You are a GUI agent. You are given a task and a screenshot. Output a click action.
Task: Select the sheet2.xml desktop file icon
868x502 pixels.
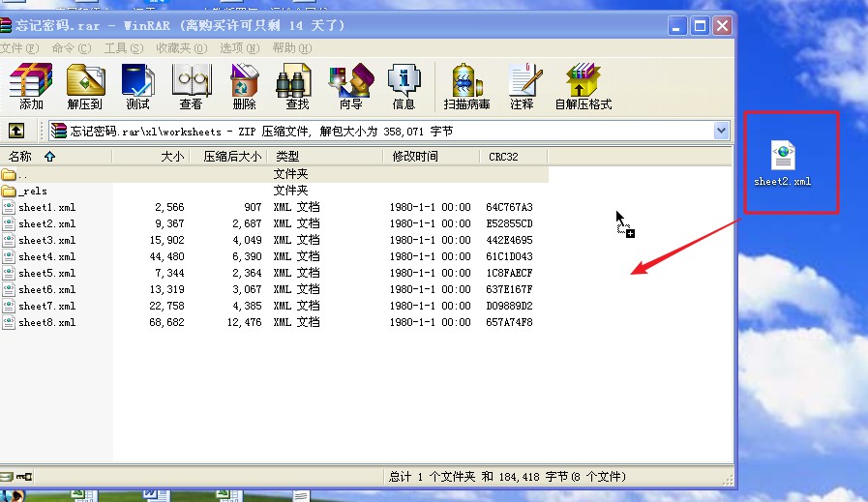(x=783, y=156)
